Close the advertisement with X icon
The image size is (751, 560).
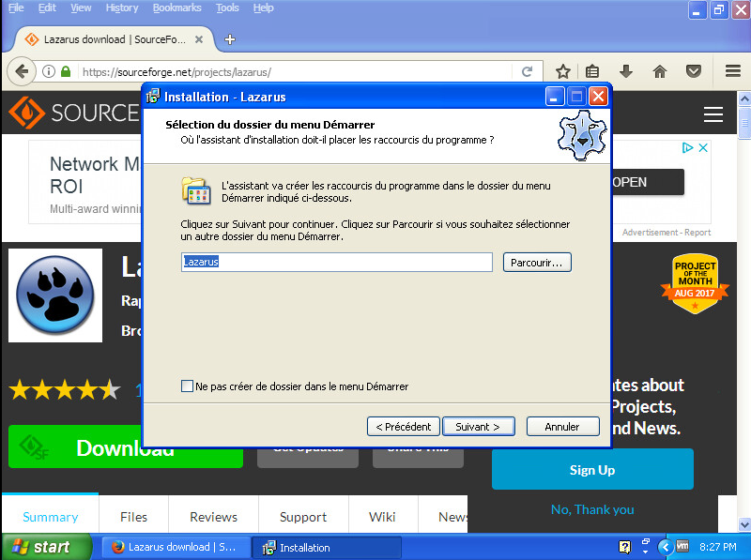703,148
